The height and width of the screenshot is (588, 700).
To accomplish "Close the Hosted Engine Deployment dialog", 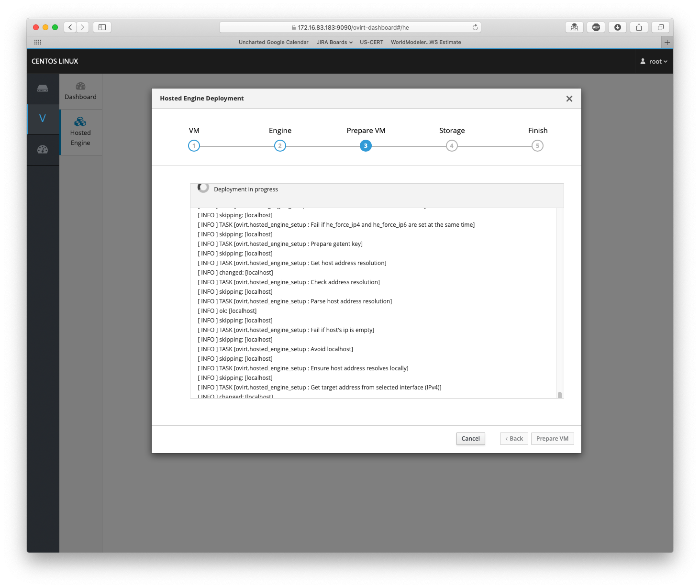I will coord(569,99).
